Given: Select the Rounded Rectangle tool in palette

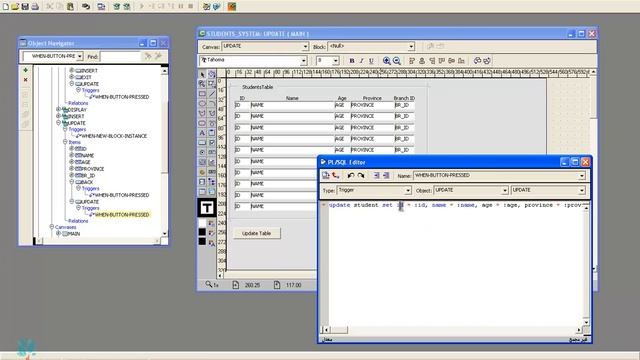Looking at the screenshot, I should point(202,123).
